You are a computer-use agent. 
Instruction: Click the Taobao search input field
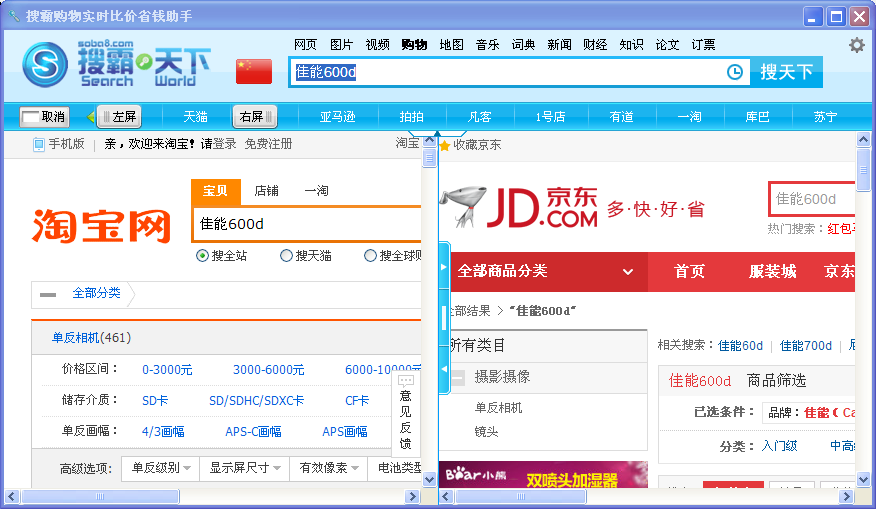tap(307, 225)
